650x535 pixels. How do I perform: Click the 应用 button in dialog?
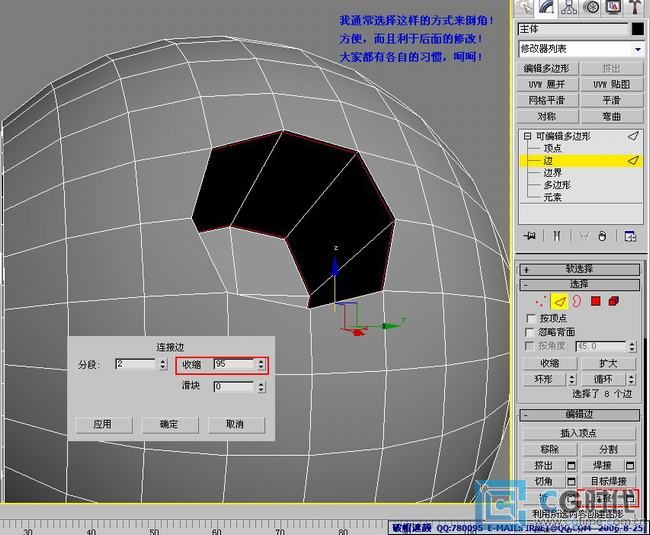click(x=103, y=425)
